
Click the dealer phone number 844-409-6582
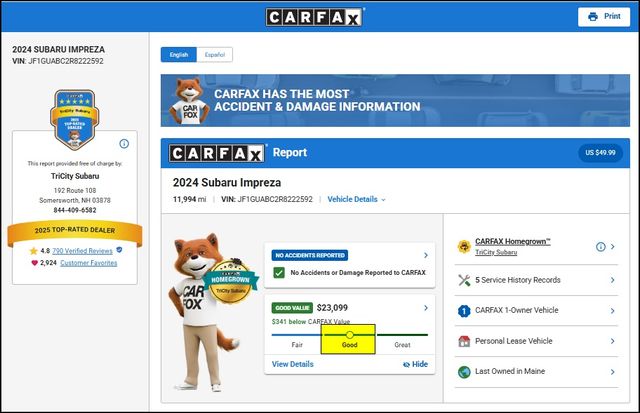pyautogui.click(x=75, y=210)
